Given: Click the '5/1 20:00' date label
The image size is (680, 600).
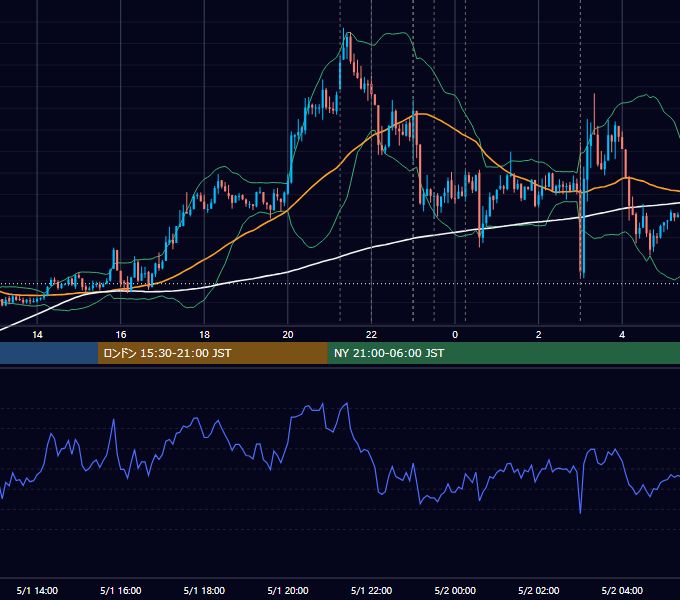Looking at the screenshot, I should [x=288, y=590].
